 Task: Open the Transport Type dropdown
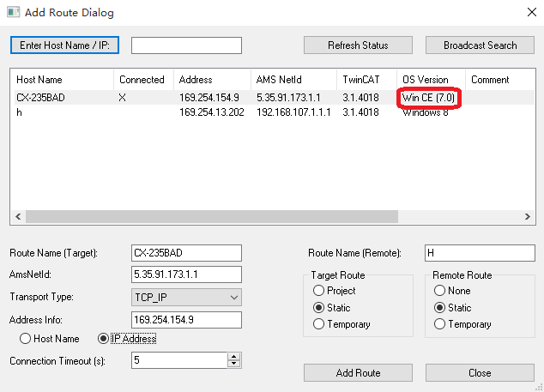(186, 297)
